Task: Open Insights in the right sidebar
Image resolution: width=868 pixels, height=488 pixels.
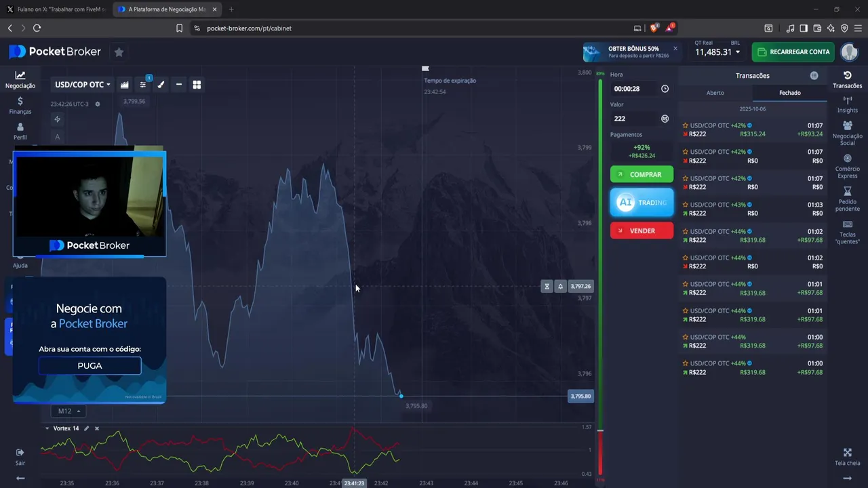Action: [x=848, y=104]
